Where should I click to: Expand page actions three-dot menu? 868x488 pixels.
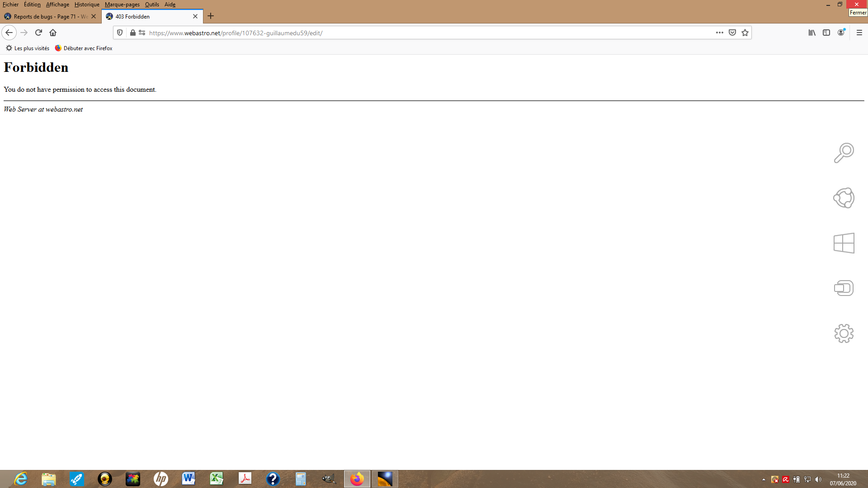720,33
